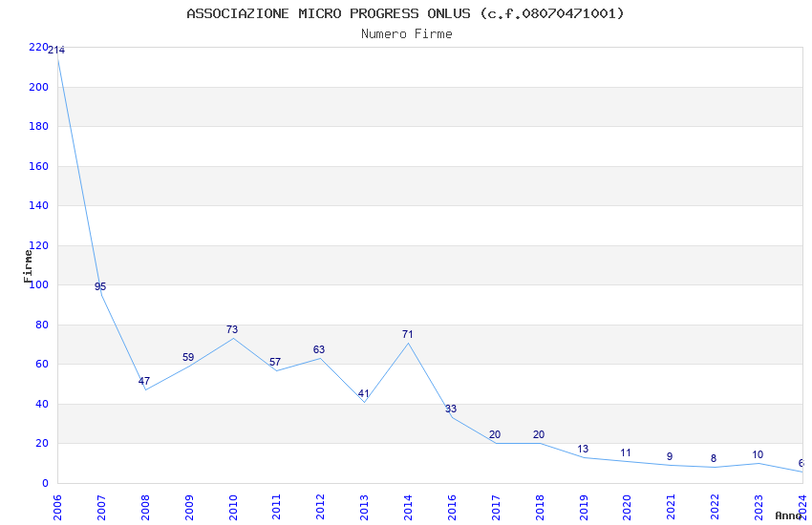812x525 pixels.
Task: Click the data label 71
Action: (408, 335)
